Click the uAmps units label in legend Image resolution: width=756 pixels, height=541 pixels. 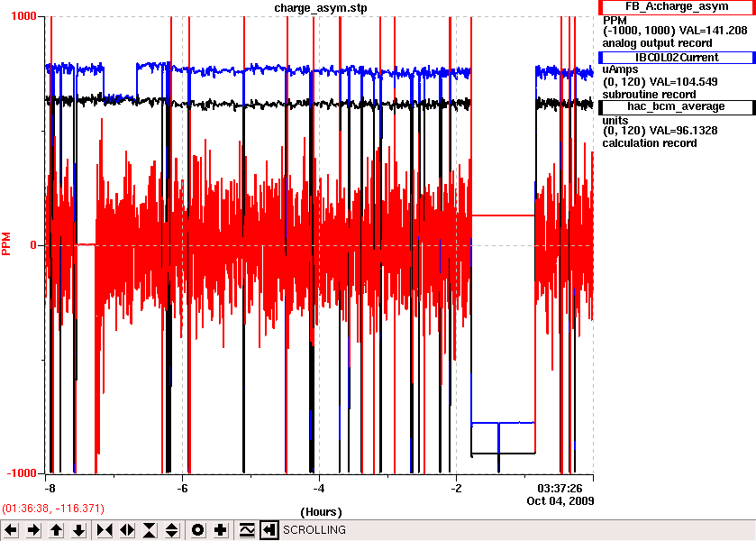coord(620,69)
